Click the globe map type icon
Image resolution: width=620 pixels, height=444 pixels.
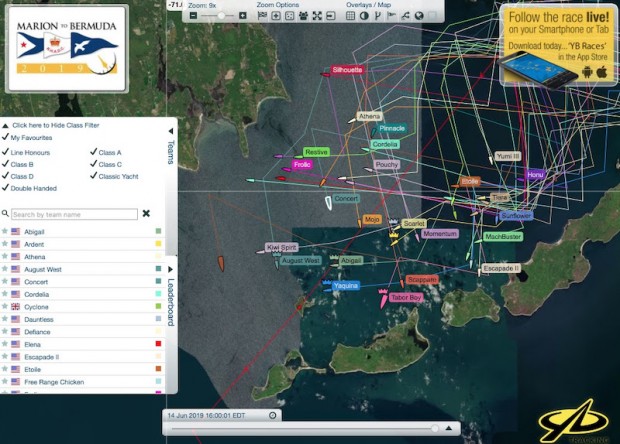tap(419, 16)
